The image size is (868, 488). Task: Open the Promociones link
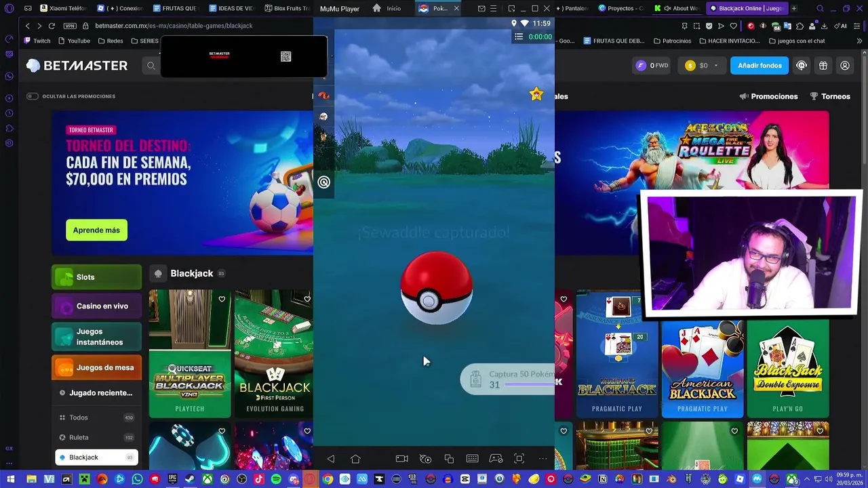(x=768, y=96)
